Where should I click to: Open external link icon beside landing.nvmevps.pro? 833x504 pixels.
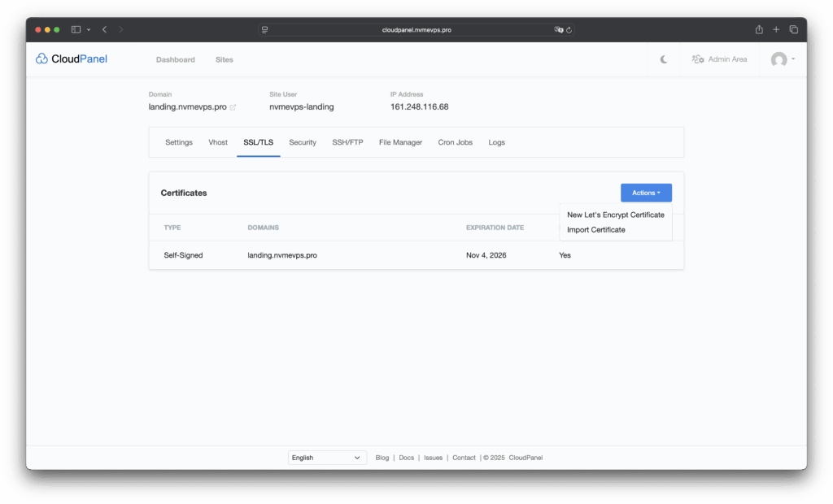click(x=233, y=107)
